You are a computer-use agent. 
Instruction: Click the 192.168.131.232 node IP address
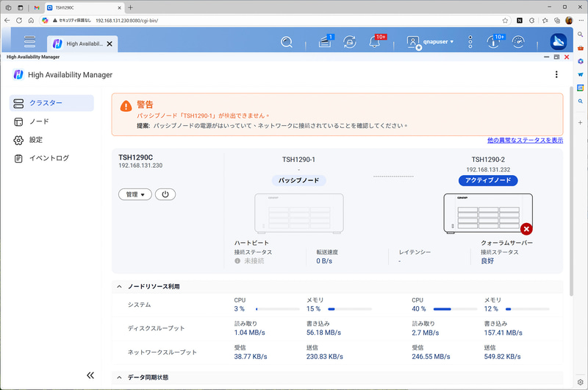click(488, 170)
